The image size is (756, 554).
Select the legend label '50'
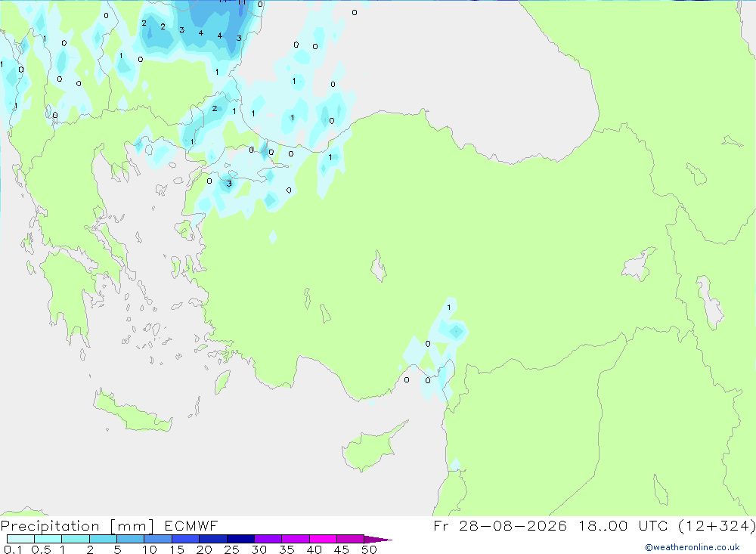tap(369, 549)
